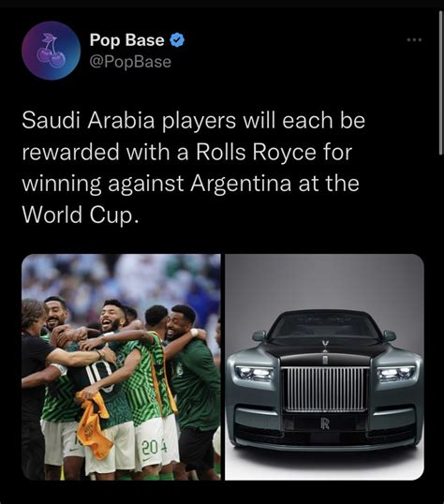This screenshot has height=504, width=444.
Task: Click the words 'World Cup.' in tweet
Action: point(81,215)
